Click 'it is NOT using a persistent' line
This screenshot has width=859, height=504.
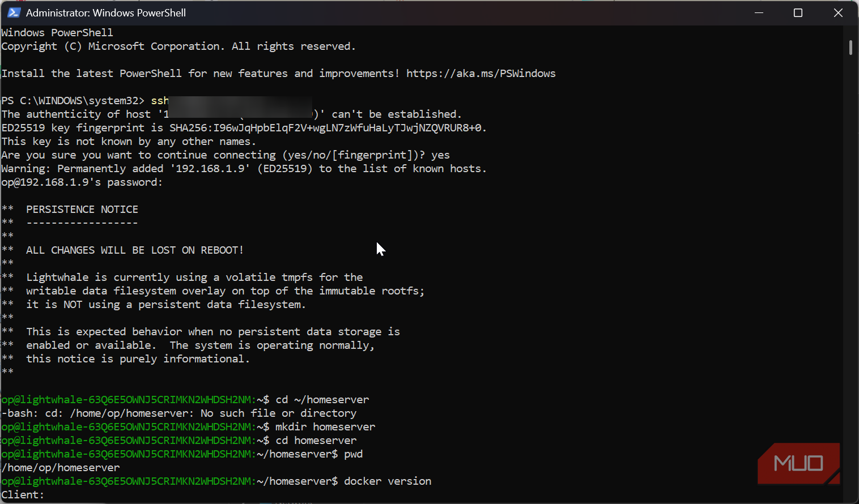click(166, 305)
